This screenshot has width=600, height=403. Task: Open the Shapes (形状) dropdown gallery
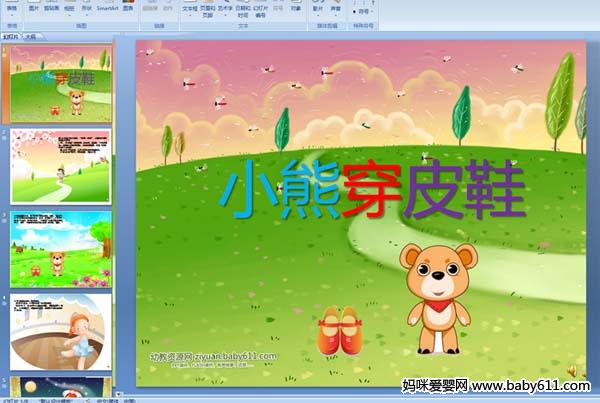pos(87,9)
